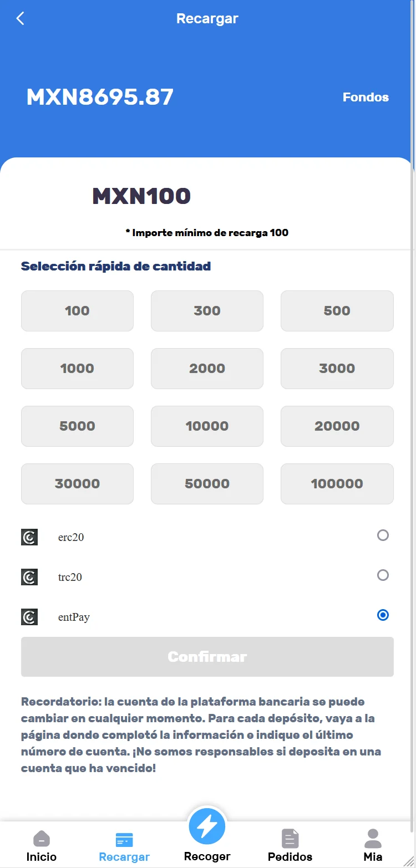The width and height of the screenshot is (416, 868).
Task: Open Mia profile person icon
Action: pyautogui.click(x=373, y=838)
